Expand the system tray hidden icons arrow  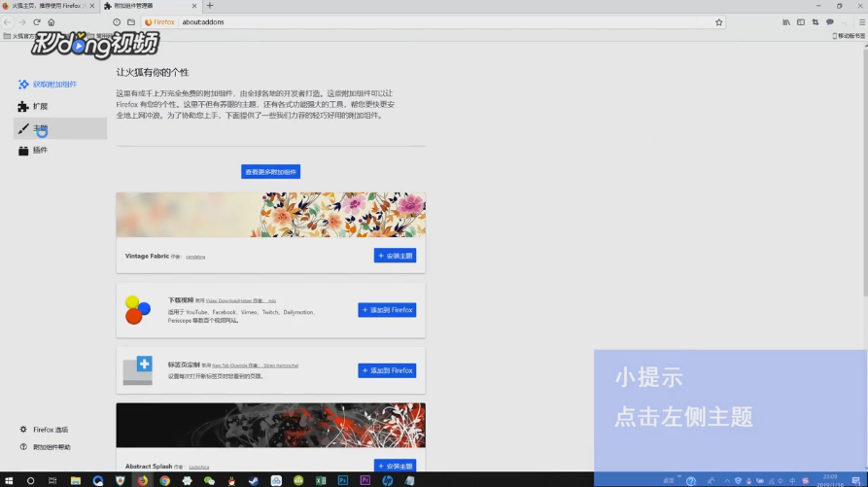tap(727, 480)
